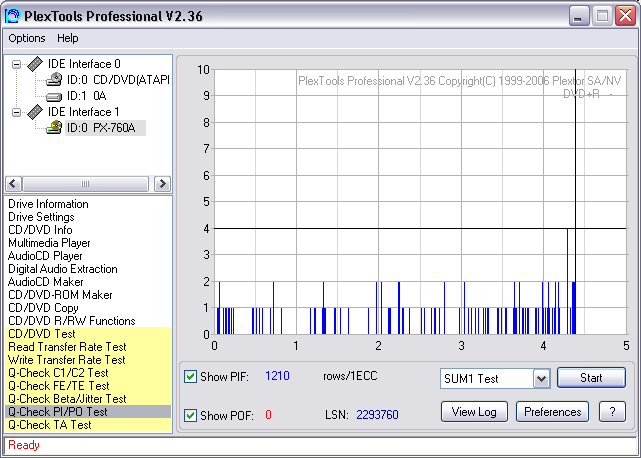Click the PX-760A drive icon

click(x=54, y=127)
